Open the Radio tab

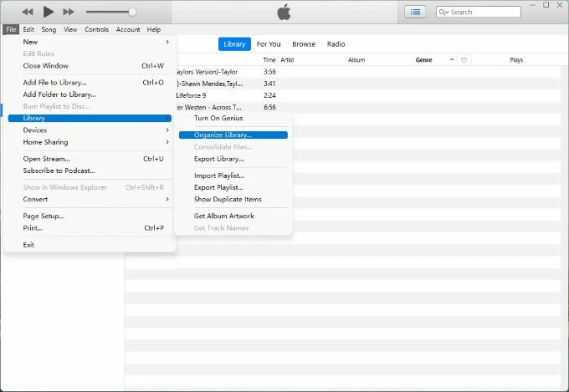click(x=336, y=44)
